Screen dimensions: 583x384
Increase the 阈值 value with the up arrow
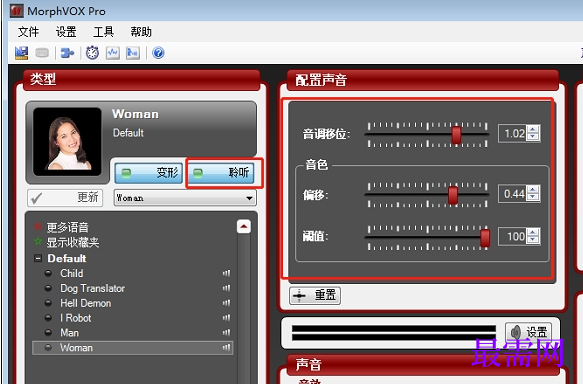point(533,233)
